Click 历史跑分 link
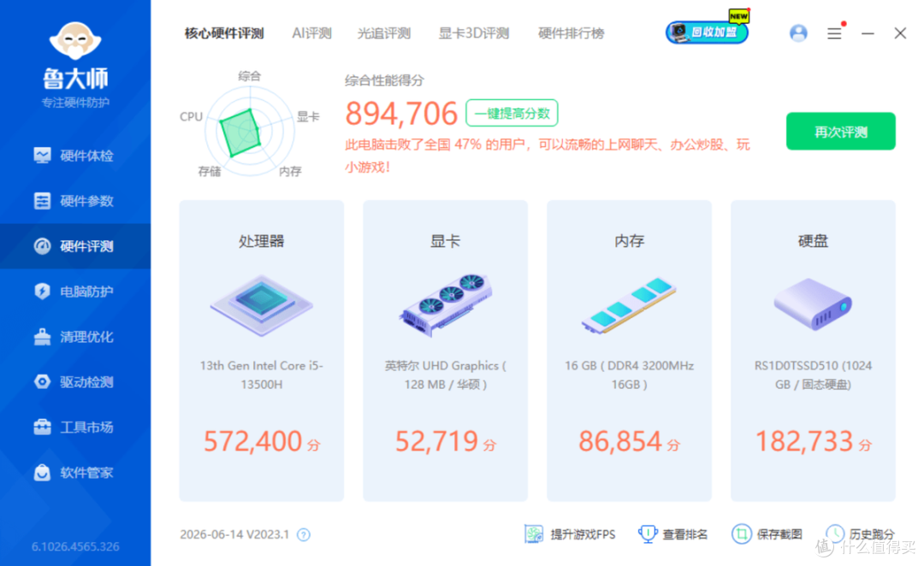 click(x=860, y=534)
